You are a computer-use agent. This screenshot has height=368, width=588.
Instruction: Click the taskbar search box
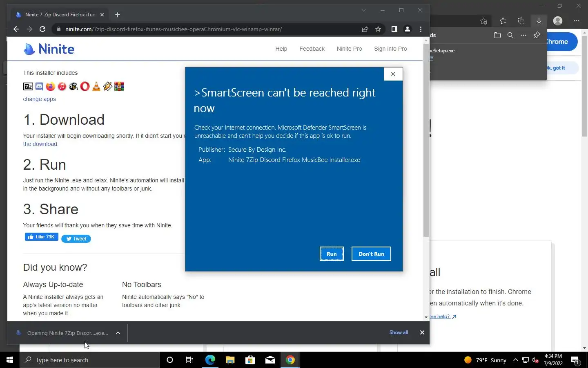[90, 360]
